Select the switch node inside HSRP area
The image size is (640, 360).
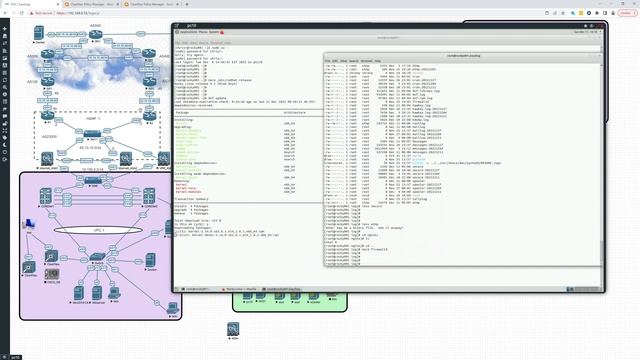(x=92, y=133)
